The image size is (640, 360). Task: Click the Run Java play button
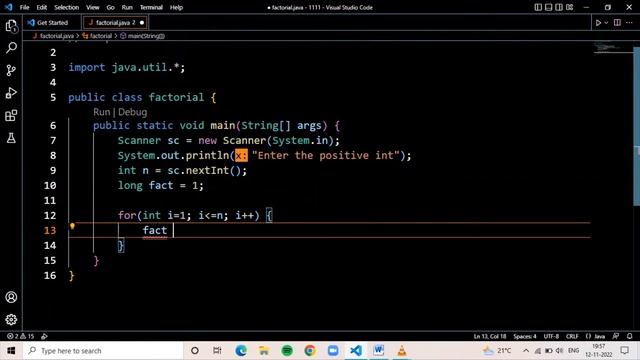coord(598,23)
